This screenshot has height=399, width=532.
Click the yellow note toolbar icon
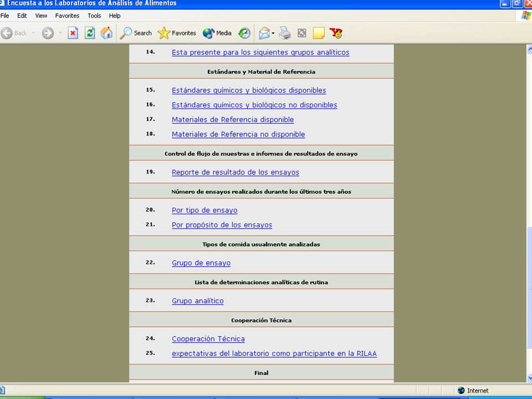click(x=319, y=33)
